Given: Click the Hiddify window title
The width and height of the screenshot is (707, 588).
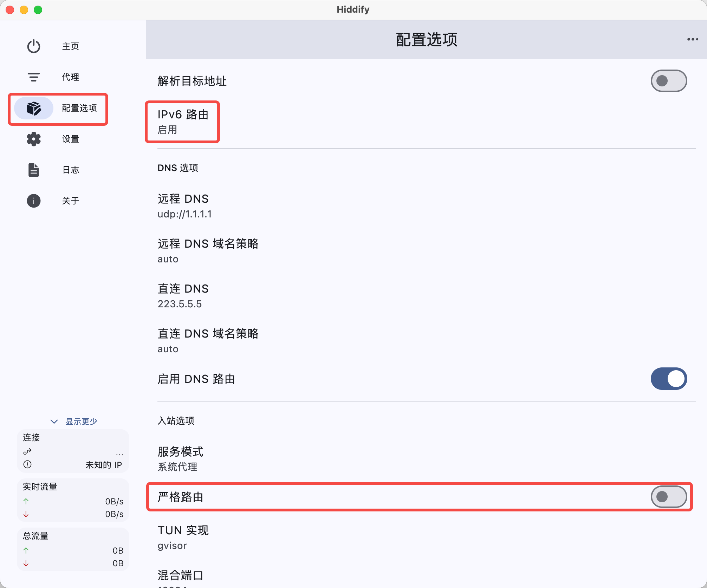Looking at the screenshot, I should tap(353, 9).
